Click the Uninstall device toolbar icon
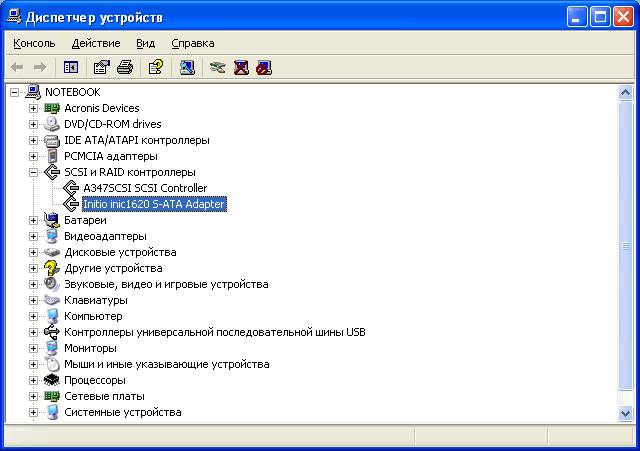Viewport: 640px width, 451px height. click(x=241, y=67)
